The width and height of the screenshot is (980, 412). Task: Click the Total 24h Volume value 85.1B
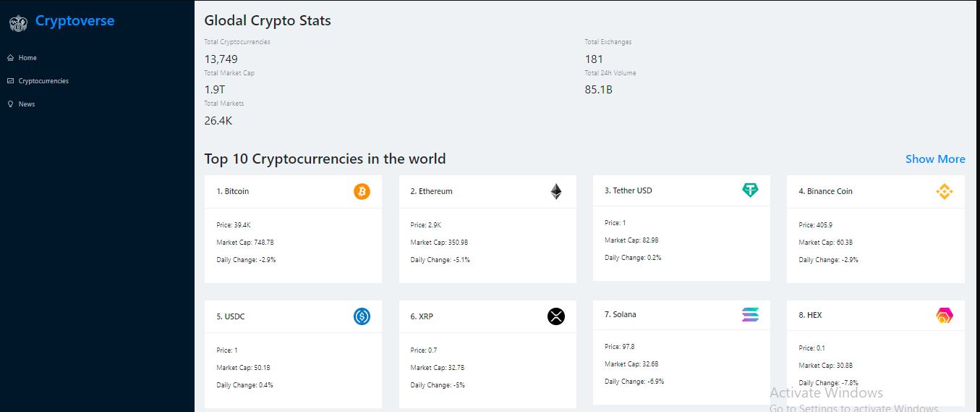(x=599, y=90)
